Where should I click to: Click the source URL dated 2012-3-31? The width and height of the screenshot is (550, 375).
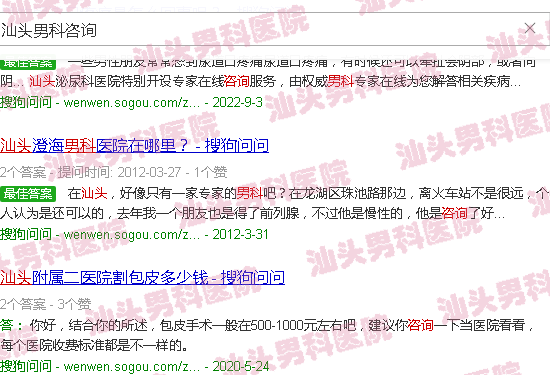coord(134,234)
